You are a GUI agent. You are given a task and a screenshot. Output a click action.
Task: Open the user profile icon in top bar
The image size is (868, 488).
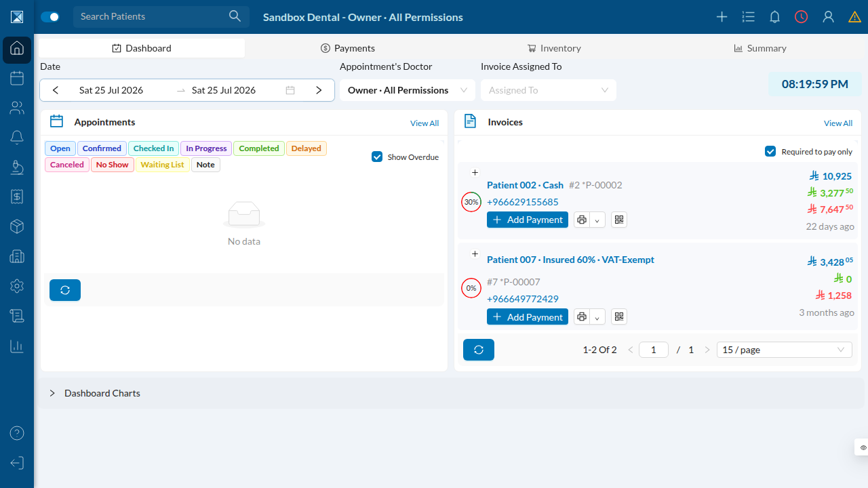(x=828, y=17)
